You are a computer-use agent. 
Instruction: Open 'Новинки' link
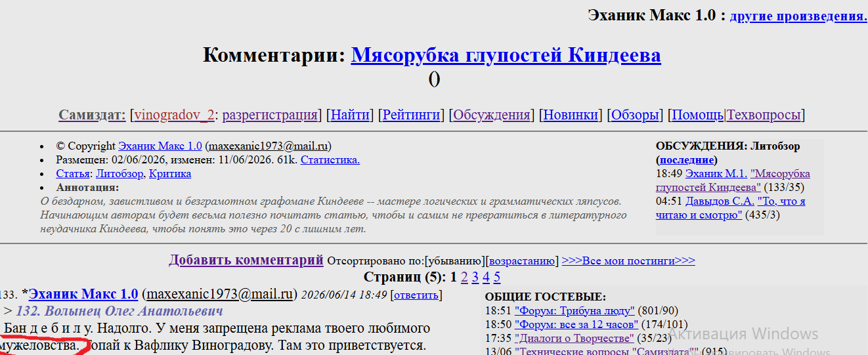[571, 115]
